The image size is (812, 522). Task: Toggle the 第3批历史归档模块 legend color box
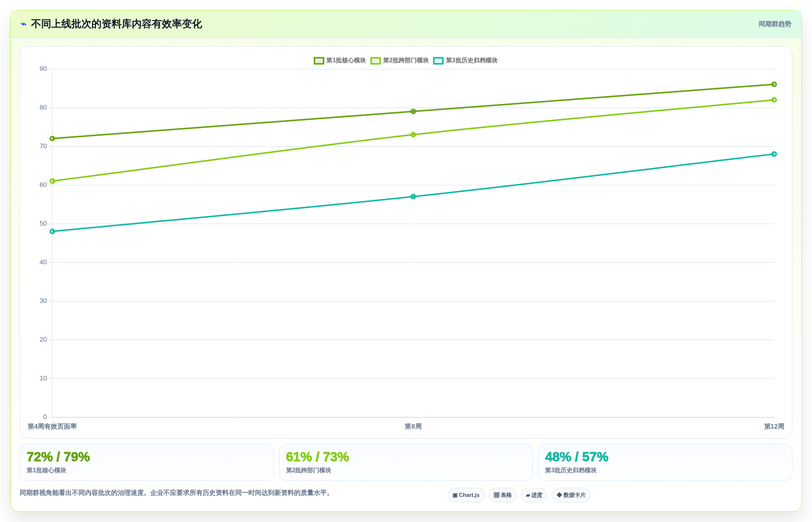438,61
